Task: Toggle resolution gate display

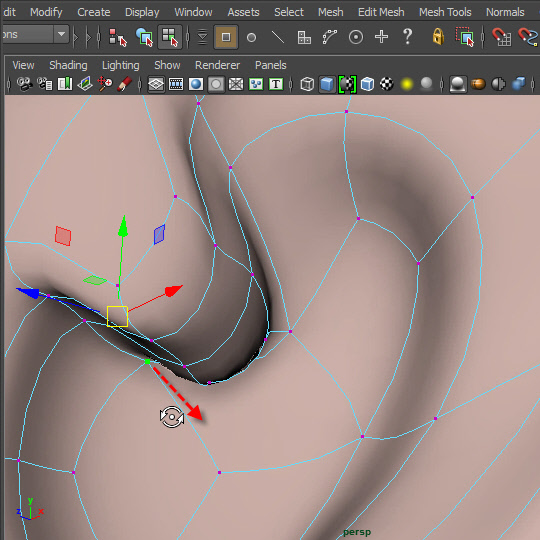Action: click(196, 84)
